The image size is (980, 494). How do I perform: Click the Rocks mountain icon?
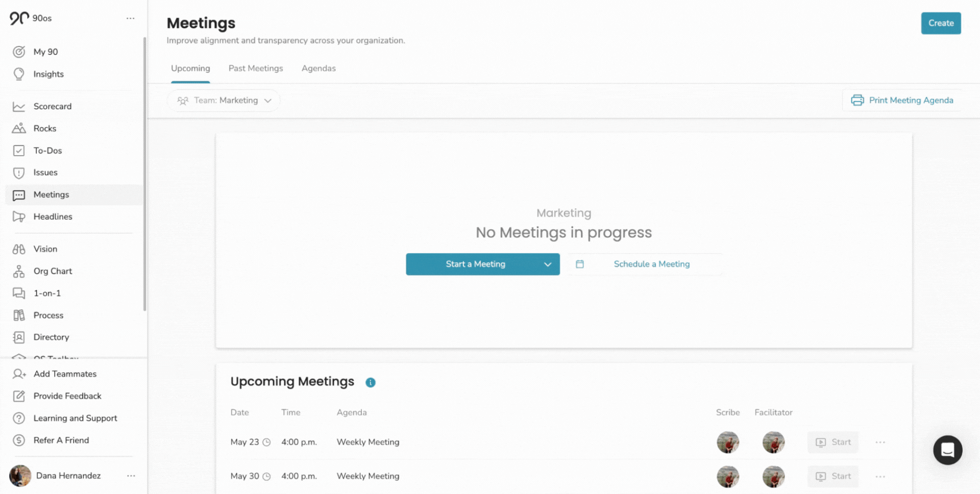point(19,129)
